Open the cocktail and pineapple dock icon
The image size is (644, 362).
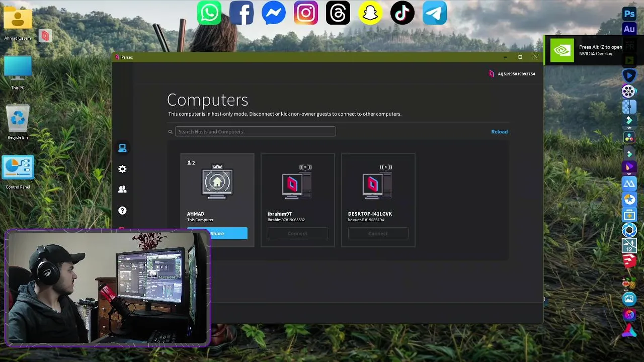tap(629, 284)
